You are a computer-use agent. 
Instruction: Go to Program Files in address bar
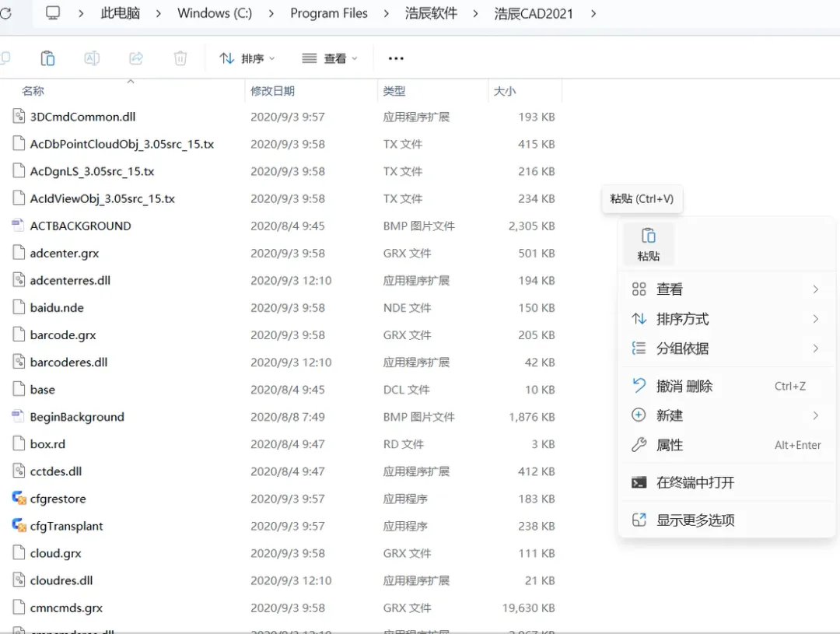coord(329,13)
